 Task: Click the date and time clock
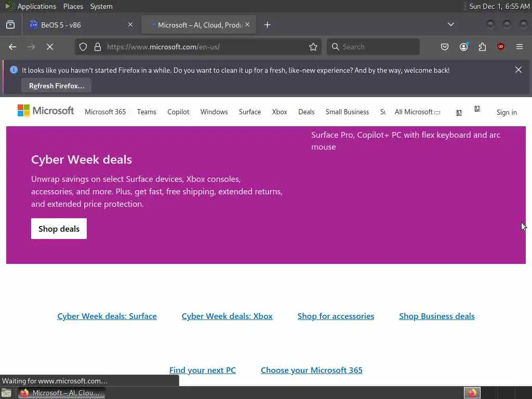499,6
